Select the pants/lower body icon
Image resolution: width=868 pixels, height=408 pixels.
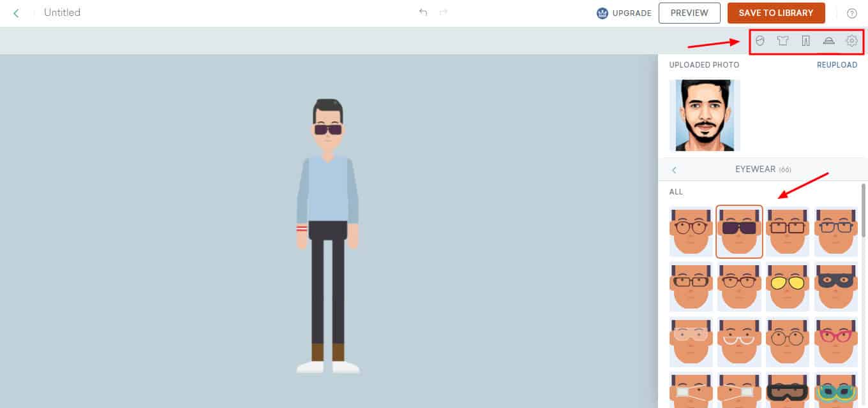[805, 41]
